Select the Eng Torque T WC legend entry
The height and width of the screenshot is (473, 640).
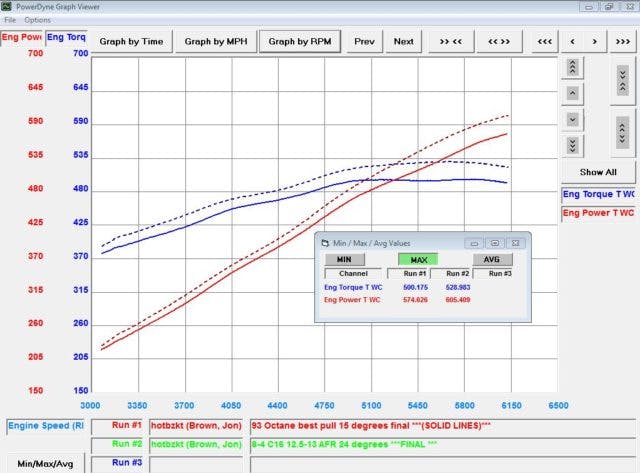point(598,194)
